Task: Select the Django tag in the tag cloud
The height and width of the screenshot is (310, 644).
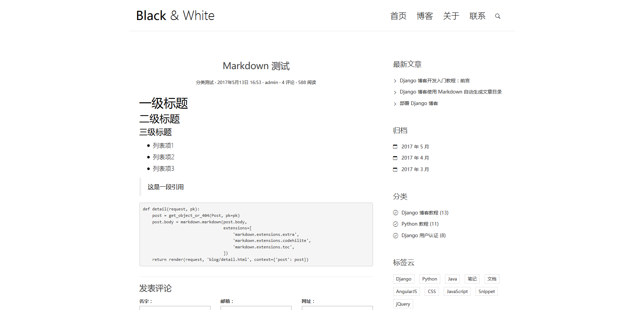Action: coord(403,279)
